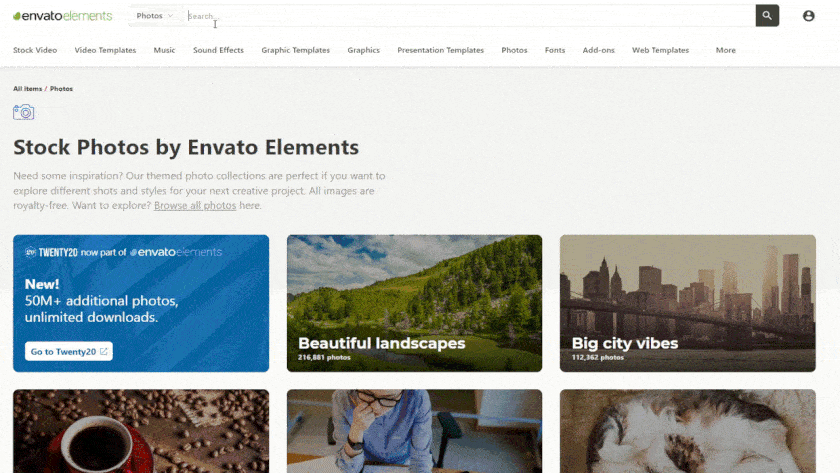The height and width of the screenshot is (473, 840).
Task: Click inside the Search input field
Action: 470,16
